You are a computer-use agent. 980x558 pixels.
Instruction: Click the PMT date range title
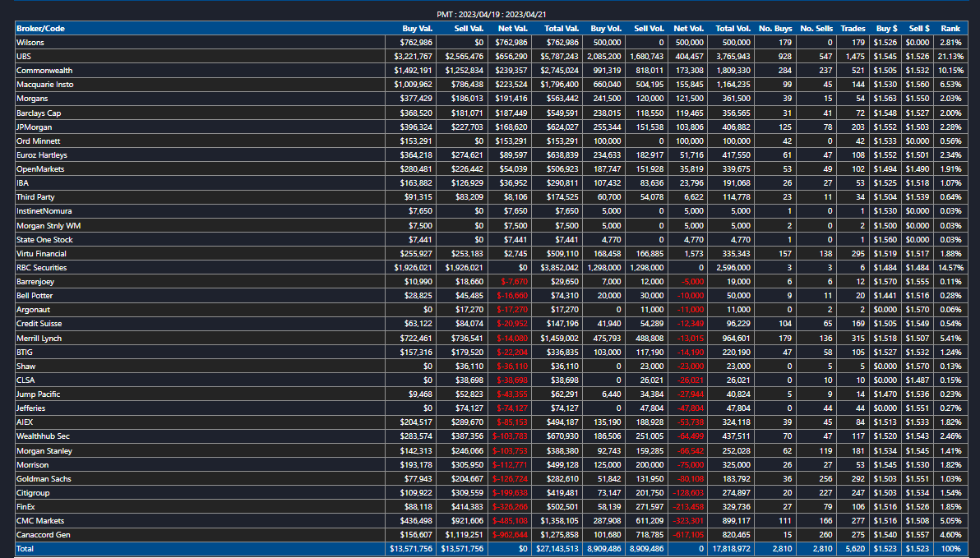492,14
